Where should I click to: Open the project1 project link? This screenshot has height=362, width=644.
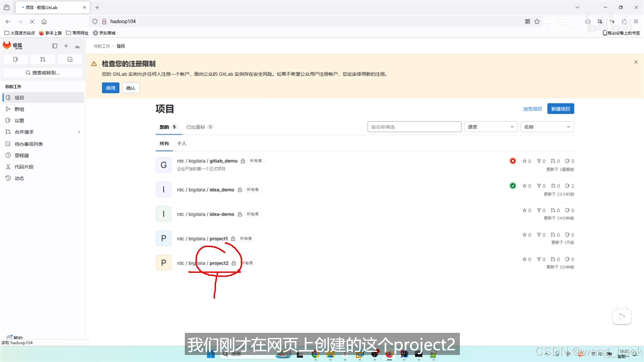[202, 239]
